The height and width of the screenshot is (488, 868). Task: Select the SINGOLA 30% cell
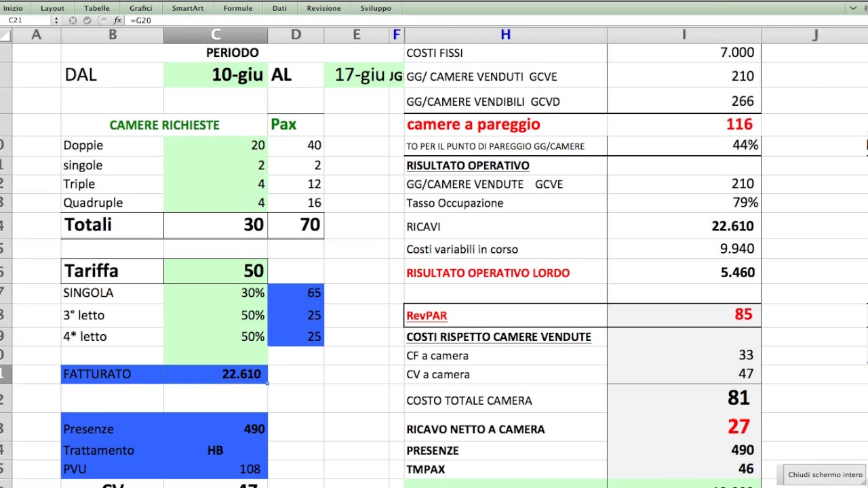pos(216,293)
